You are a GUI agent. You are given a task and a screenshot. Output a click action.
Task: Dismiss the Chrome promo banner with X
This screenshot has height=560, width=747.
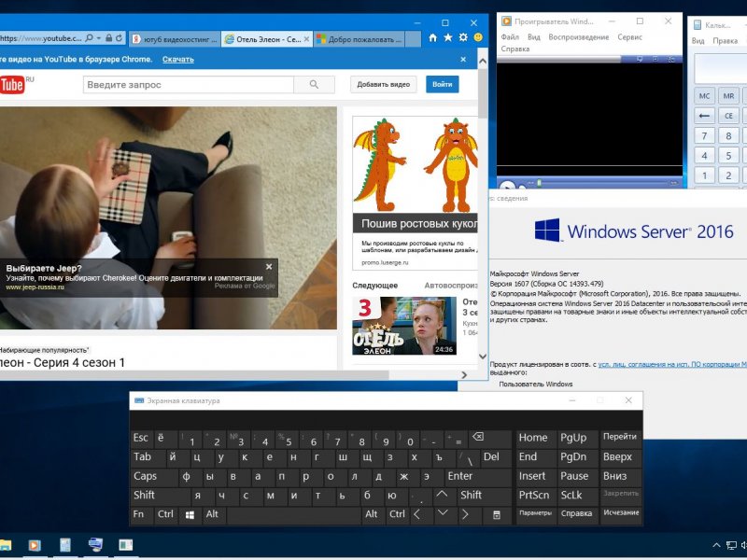(463, 59)
